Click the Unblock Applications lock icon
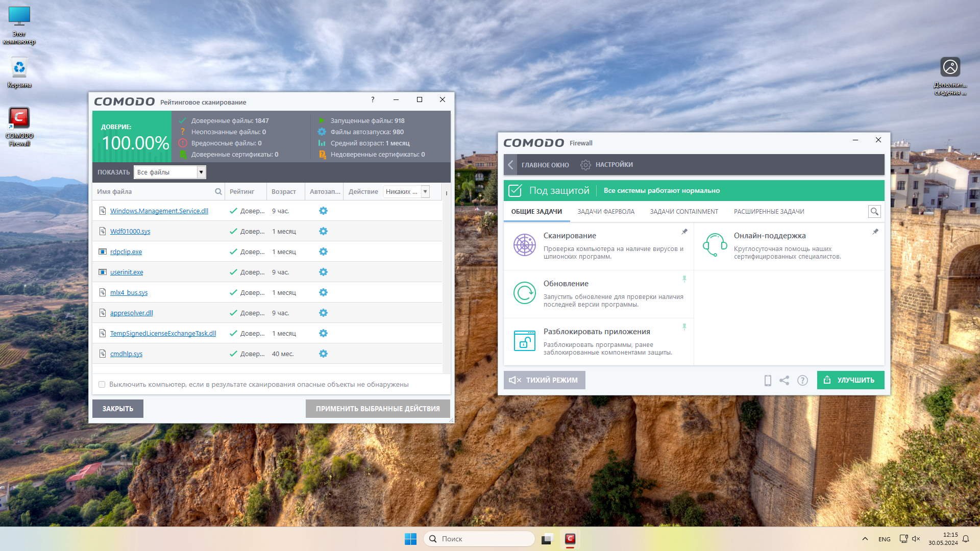This screenshot has width=980, height=551. tap(524, 341)
